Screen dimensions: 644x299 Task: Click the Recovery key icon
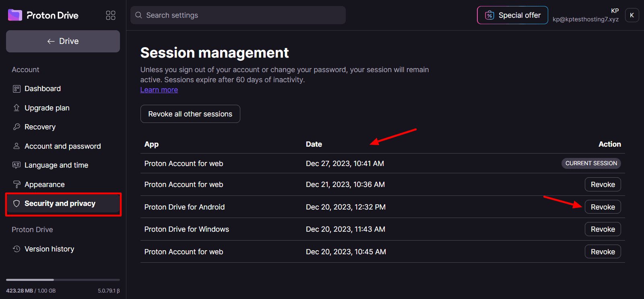click(x=17, y=127)
